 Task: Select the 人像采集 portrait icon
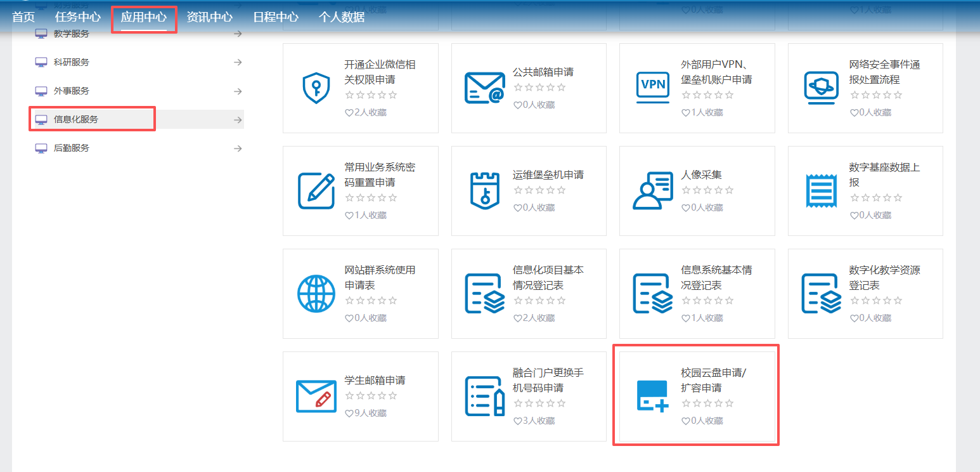tap(652, 190)
